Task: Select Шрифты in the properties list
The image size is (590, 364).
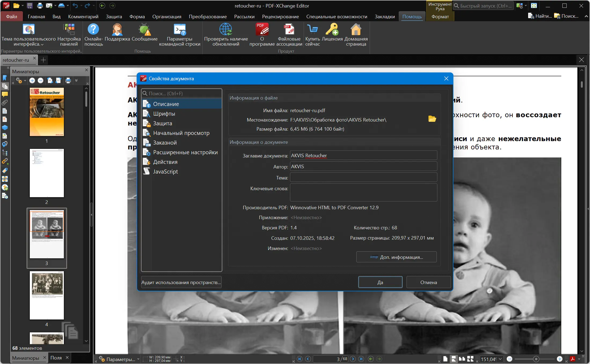Action: pos(164,114)
